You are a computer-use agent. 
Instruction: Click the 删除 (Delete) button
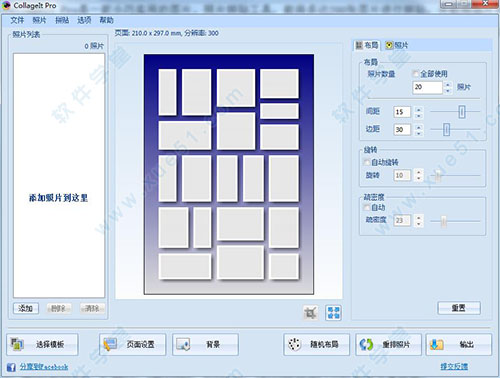coord(59,308)
